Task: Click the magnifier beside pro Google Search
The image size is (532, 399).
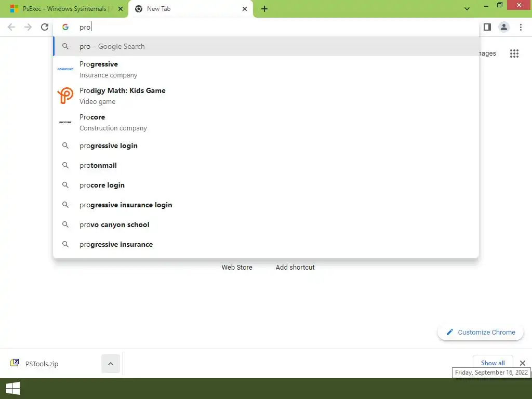Action: tap(65, 46)
